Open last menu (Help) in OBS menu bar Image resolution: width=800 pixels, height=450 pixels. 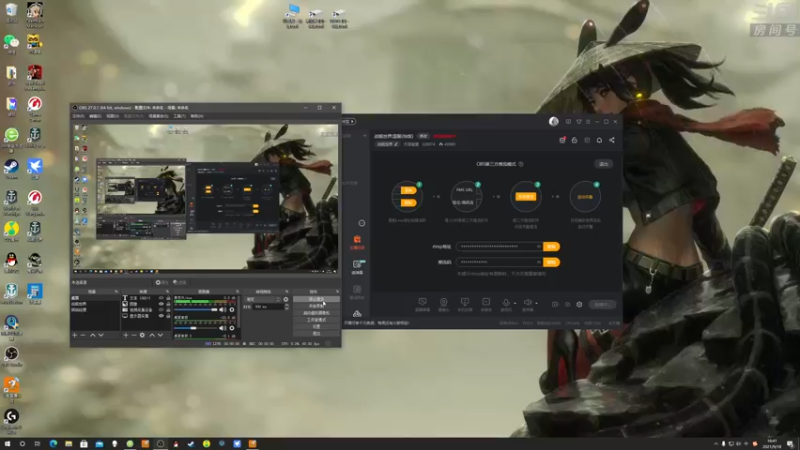[196, 116]
